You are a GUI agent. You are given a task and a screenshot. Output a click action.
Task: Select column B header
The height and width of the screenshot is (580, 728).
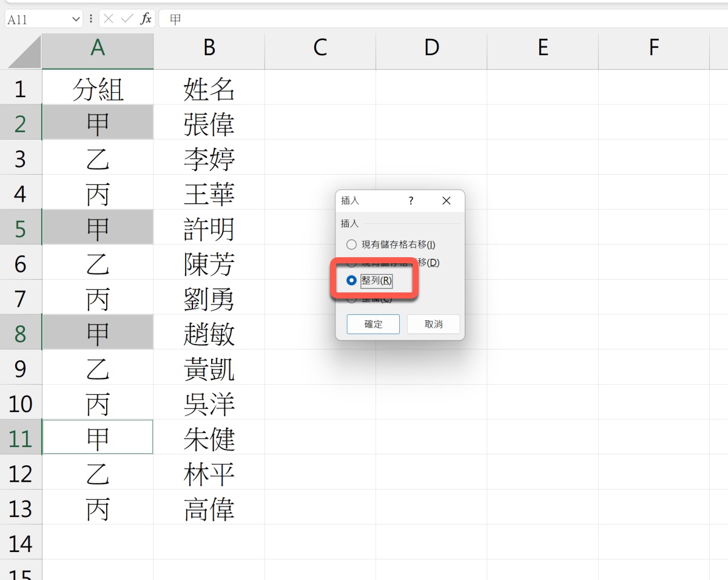coord(209,48)
